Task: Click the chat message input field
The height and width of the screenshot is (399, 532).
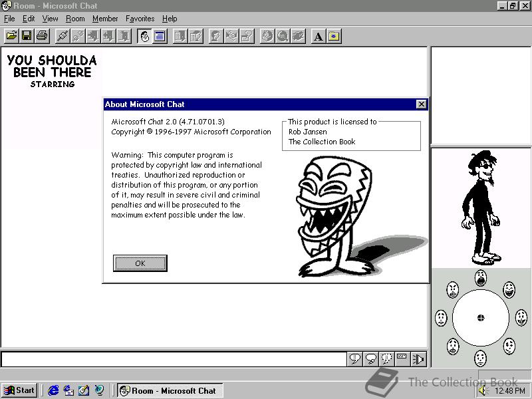Action: point(174,359)
